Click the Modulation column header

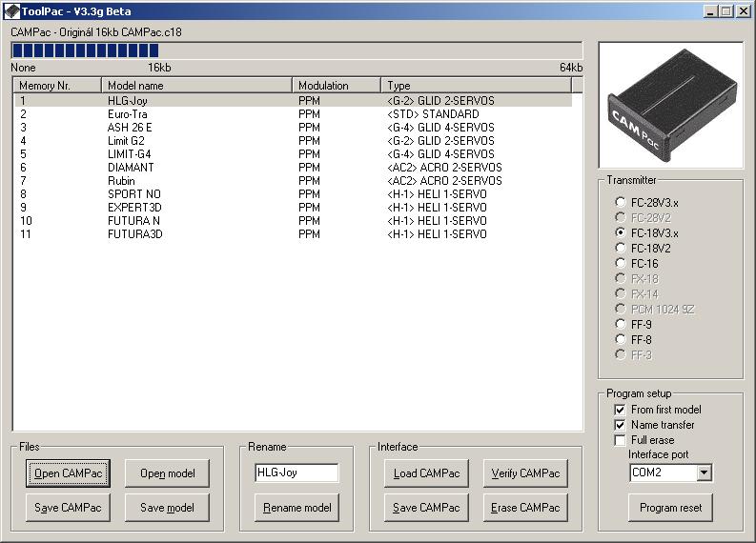click(x=337, y=86)
